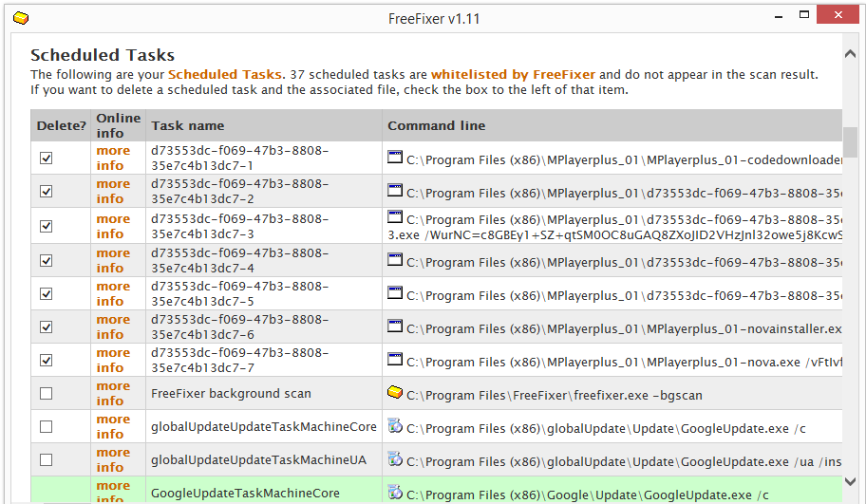This screenshot has height=504, width=866.
Task: Select task name globalUpdateUpdateTaskMachineUA
Action: pyautogui.click(x=258, y=459)
